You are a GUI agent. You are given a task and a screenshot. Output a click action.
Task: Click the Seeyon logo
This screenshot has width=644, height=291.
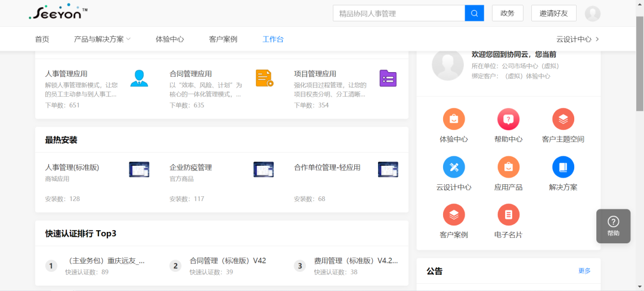click(x=58, y=12)
